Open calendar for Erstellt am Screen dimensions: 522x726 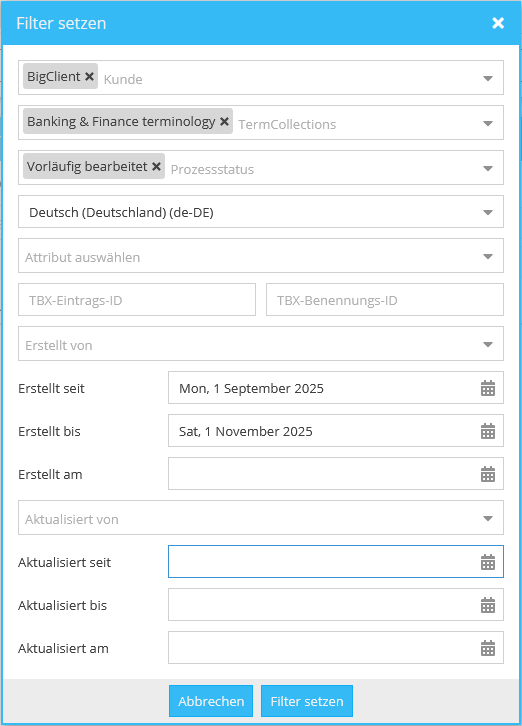coord(488,474)
